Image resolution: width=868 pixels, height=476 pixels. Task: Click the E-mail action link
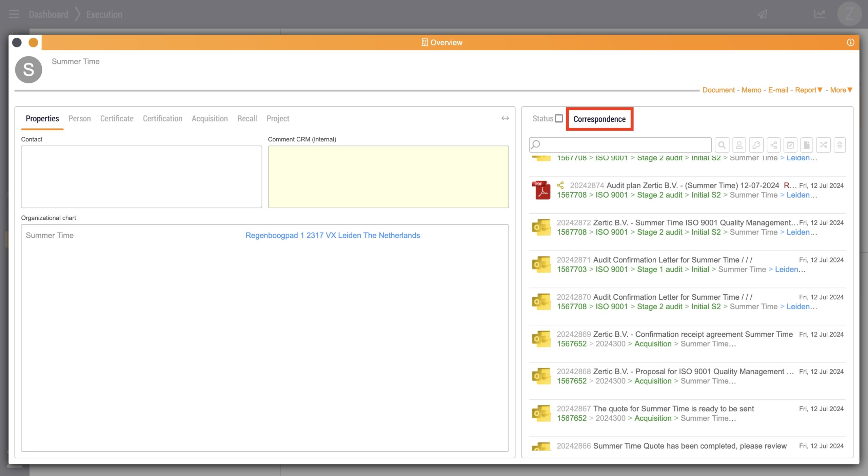pos(778,90)
